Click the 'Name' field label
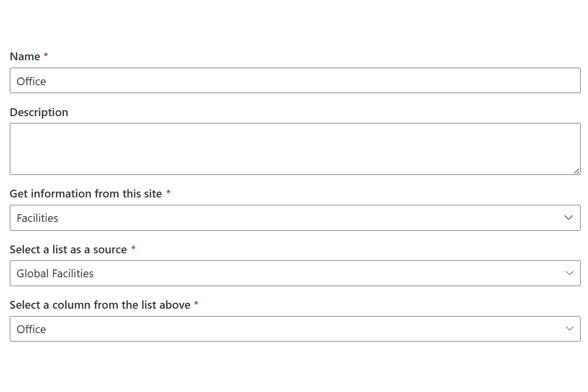The height and width of the screenshot is (392, 588). 25,56
